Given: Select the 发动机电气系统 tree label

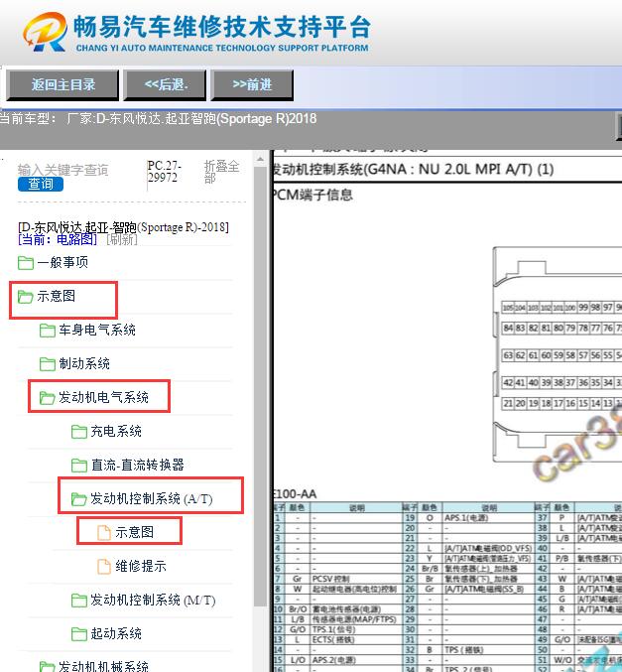Looking at the screenshot, I should [103, 398].
